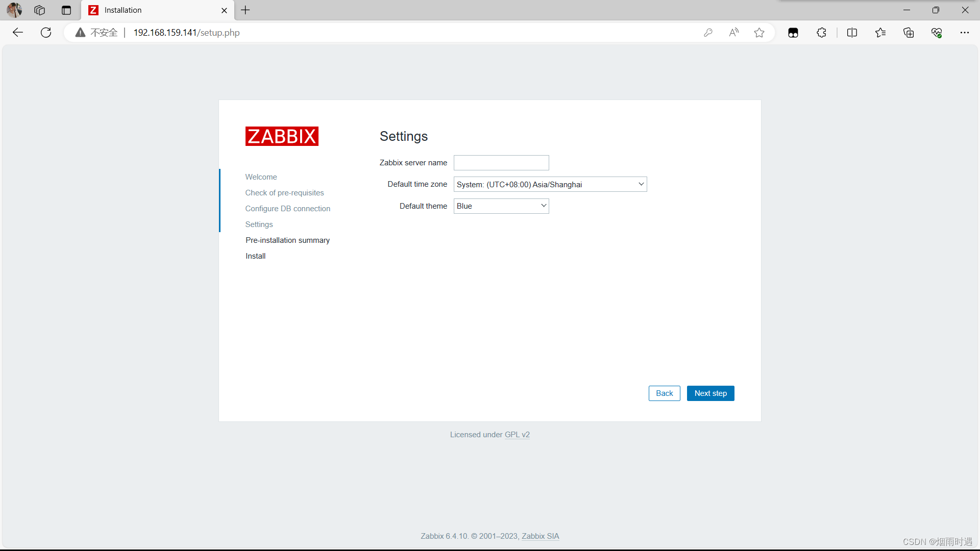Click the read aloud icon
This screenshot has width=980, height=551.
(x=734, y=33)
